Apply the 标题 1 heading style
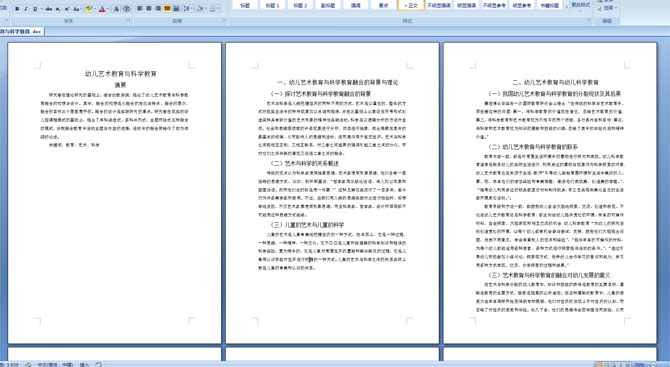Image resolution: width=670 pixels, height=367 pixels. [x=272, y=5]
